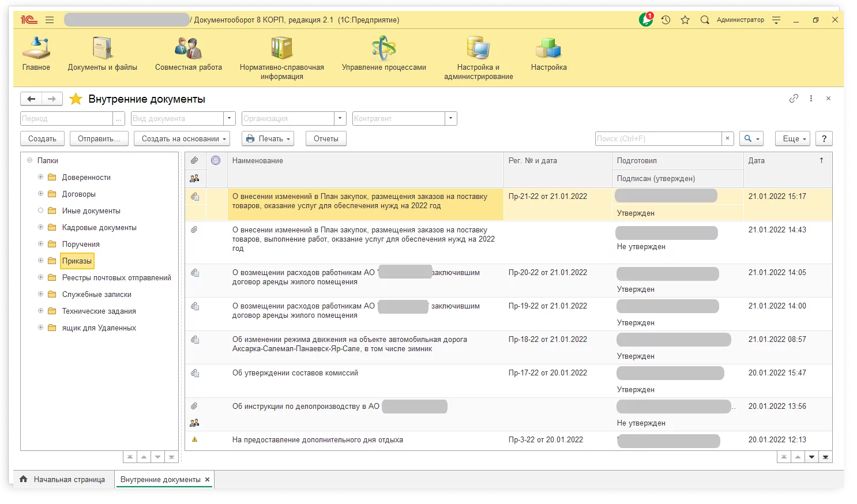Open the Еще menu
The height and width of the screenshot is (504, 857).
[792, 138]
